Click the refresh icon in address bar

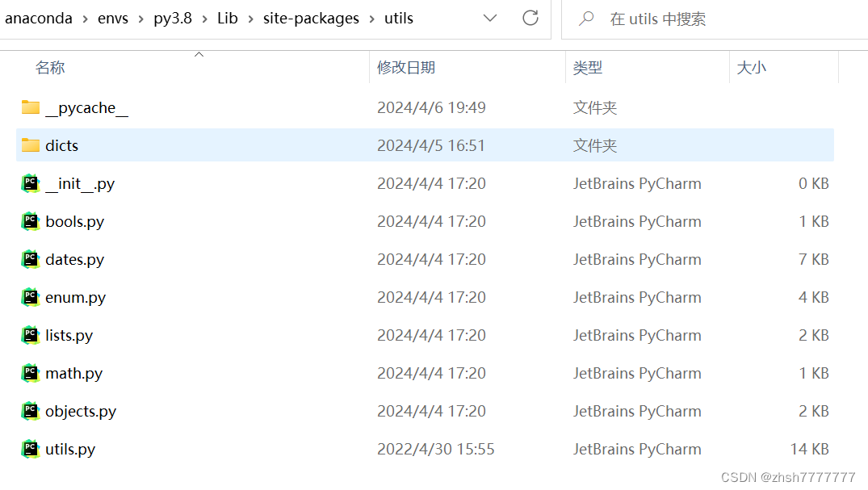pyautogui.click(x=530, y=18)
